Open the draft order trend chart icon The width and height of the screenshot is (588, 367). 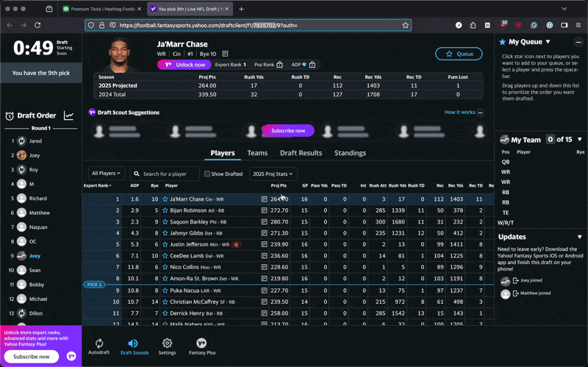68,115
